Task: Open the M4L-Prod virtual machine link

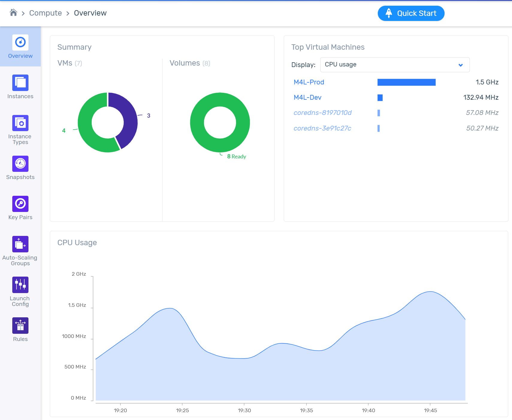Action: pyautogui.click(x=309, y=82)
